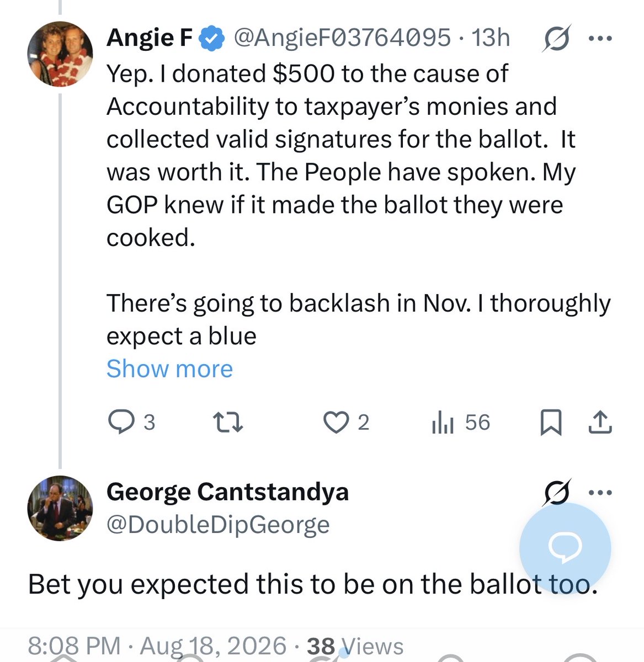The image size is (644, 662).
Task: View analytics showing 56 views
Action: click(x=461, y=423)
